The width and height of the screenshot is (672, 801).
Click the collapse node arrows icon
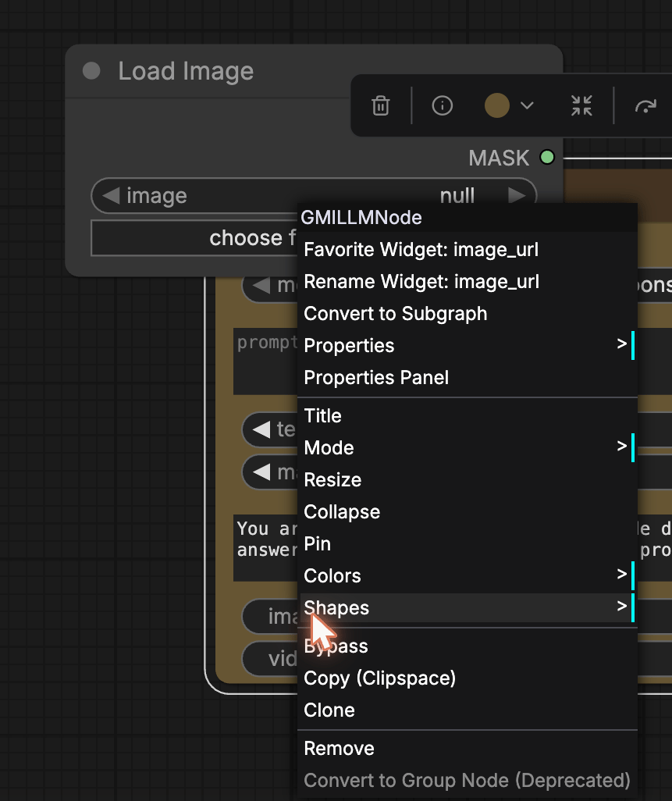pyautogui.click(x=581, y=105)
